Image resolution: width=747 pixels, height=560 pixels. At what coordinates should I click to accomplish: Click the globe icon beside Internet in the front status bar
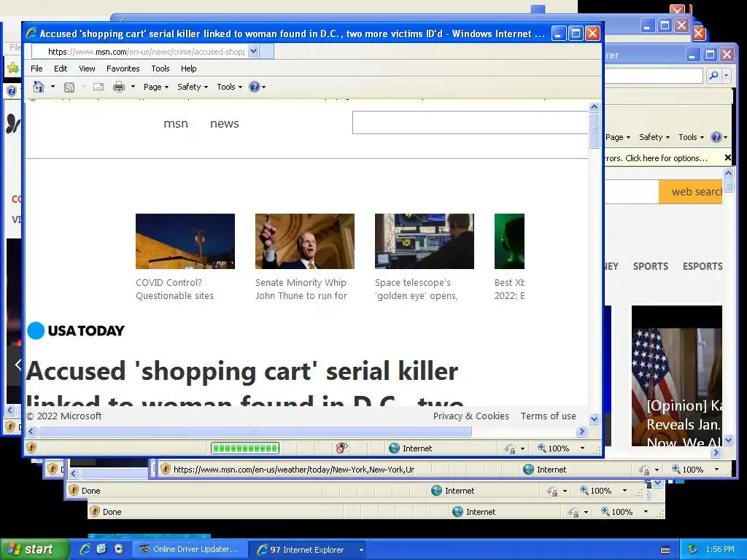[x=394, y=448]
